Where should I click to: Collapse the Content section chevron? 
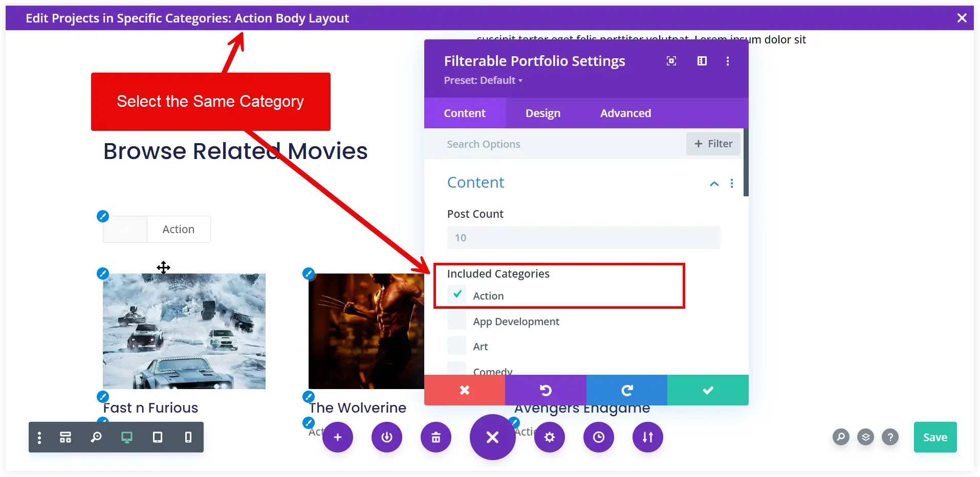(714, 184)
